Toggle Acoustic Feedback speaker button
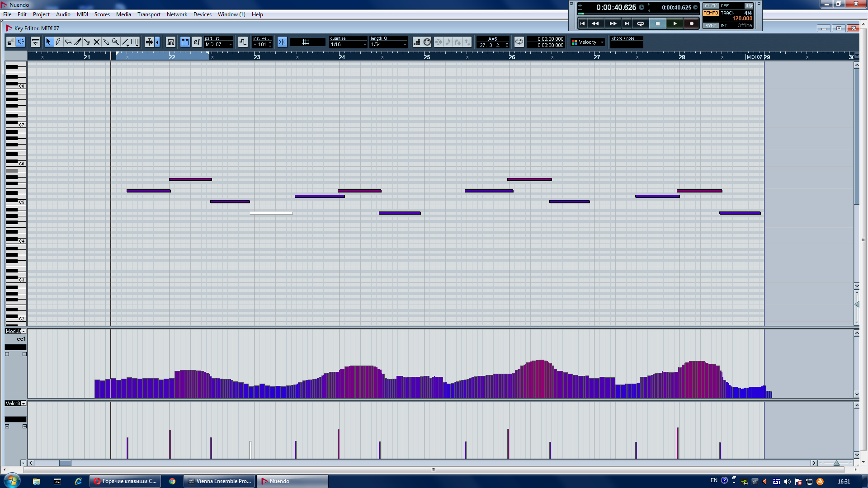The height and width of the screenshot is (488, 868). (20, 42)
